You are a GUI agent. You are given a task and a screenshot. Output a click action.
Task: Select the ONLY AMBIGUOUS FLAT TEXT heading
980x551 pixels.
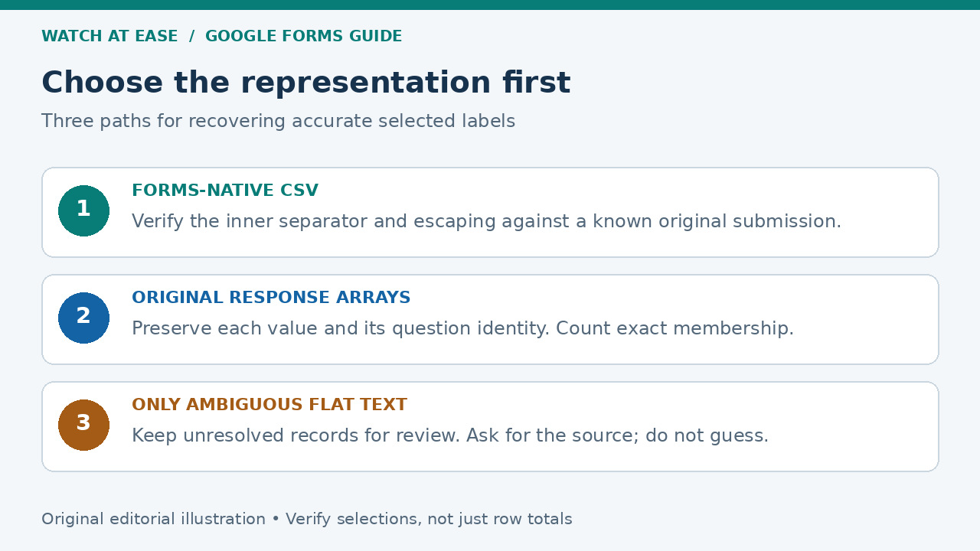(269, 405)
